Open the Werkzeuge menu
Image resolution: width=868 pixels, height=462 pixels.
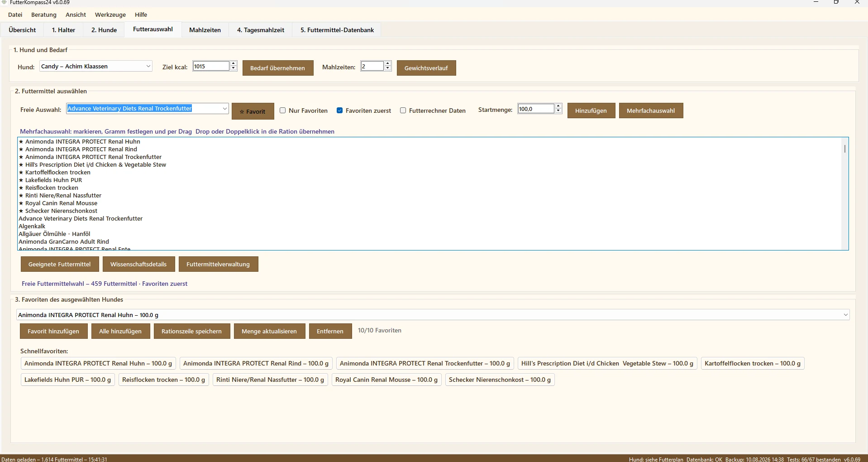tap(110, 14)
